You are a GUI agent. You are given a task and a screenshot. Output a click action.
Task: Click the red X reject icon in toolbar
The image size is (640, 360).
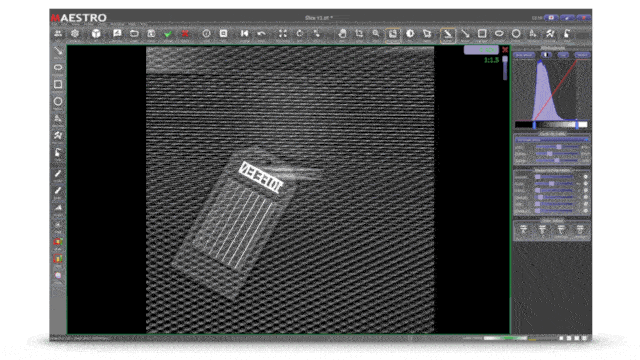point(185,34)
